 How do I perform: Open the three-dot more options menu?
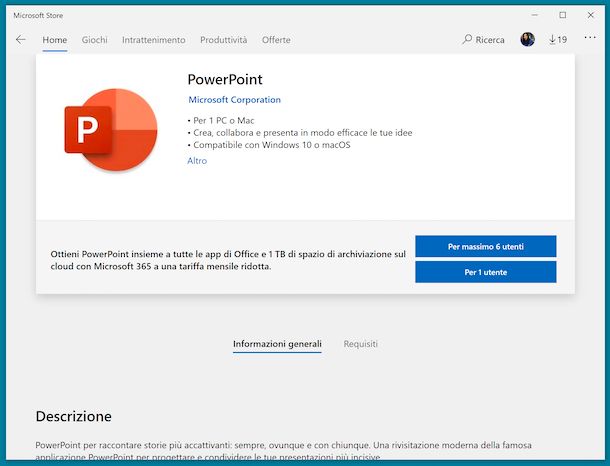pyautogui.click(x=590, y=38)
